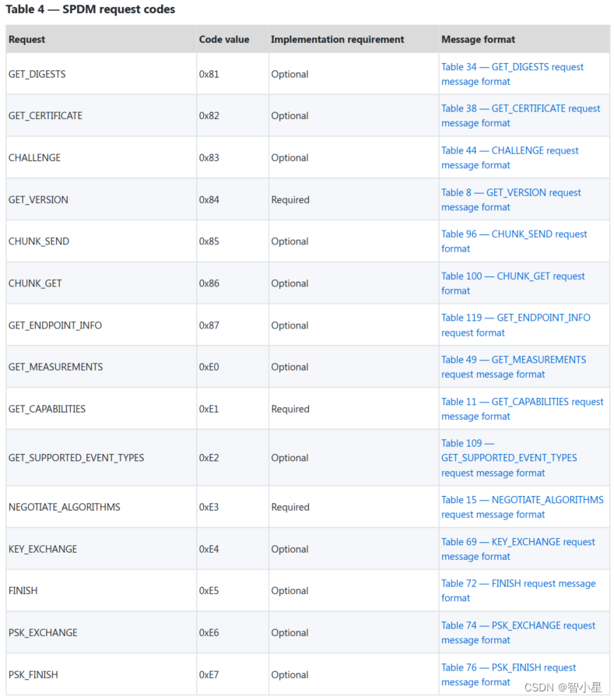Click the CHALLENGE request name
Screen dimensions: 614x700
(x=34, y=157)
